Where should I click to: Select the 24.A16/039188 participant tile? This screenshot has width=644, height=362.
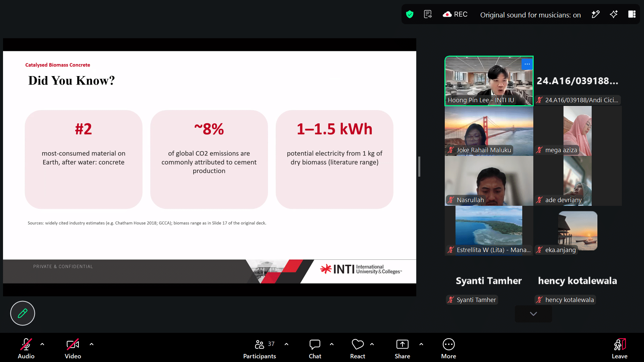point(578,81)
